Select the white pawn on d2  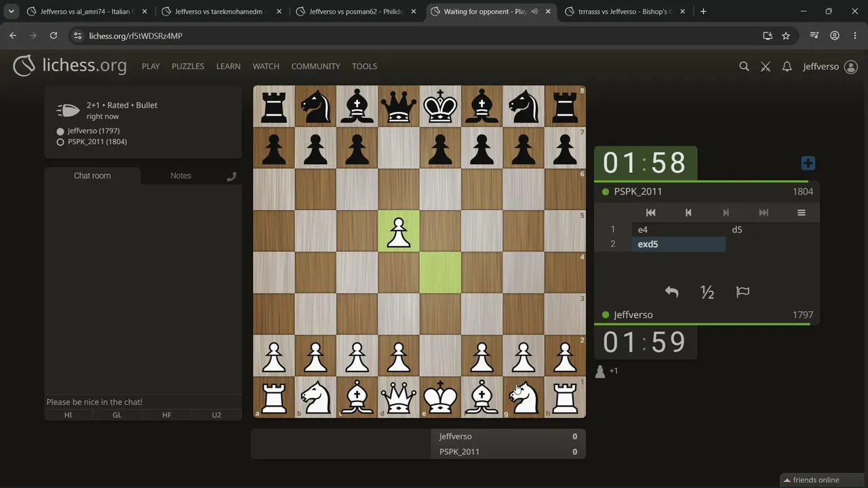click(x=399, y=356)
